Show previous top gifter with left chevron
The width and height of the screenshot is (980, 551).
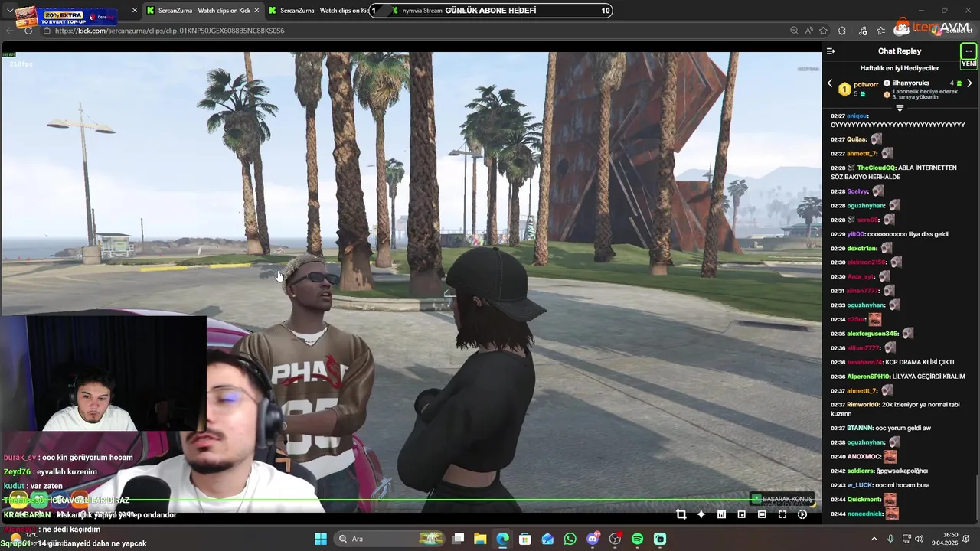(830, 83)
